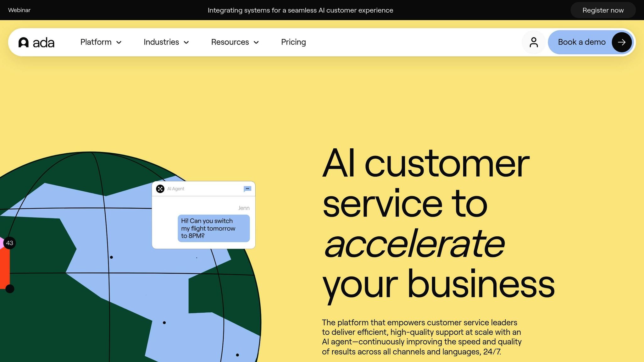Click the webinar banner title text
The image size is (644, 362).
pyautogui.click(x=300, y=10)
